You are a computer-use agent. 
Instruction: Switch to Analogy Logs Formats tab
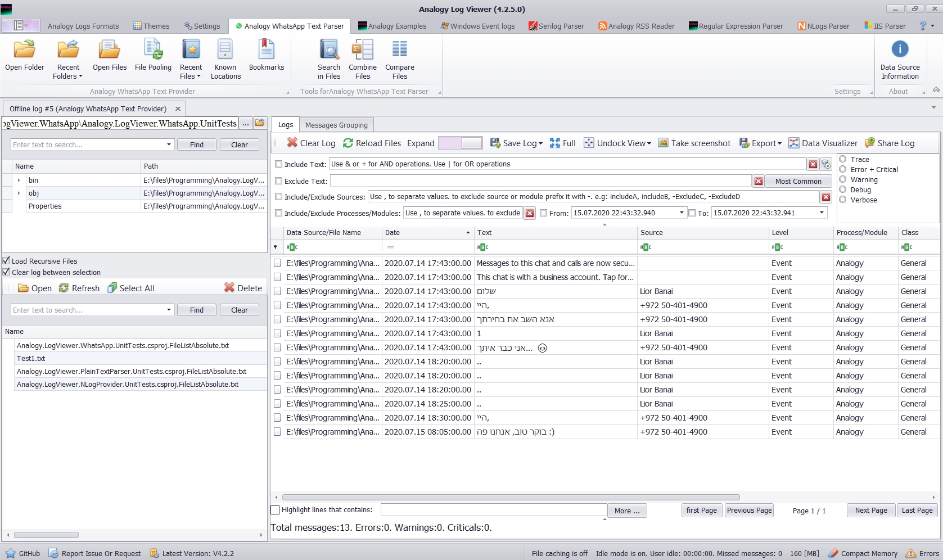pos(83,26)
